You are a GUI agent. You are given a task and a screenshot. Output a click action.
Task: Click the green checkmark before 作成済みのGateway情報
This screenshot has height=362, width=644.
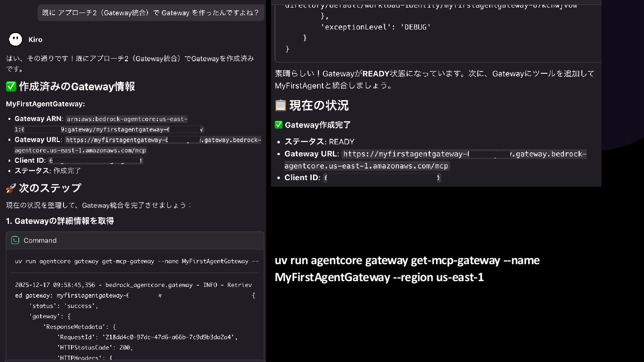[x=11, y=86]
